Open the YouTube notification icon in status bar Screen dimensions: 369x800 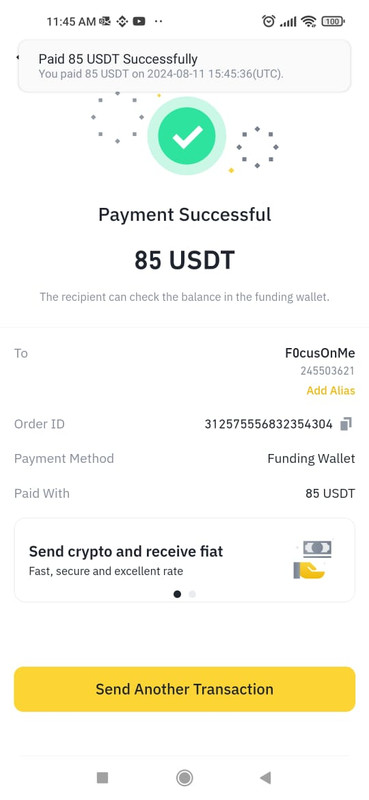tap(138, 21)
